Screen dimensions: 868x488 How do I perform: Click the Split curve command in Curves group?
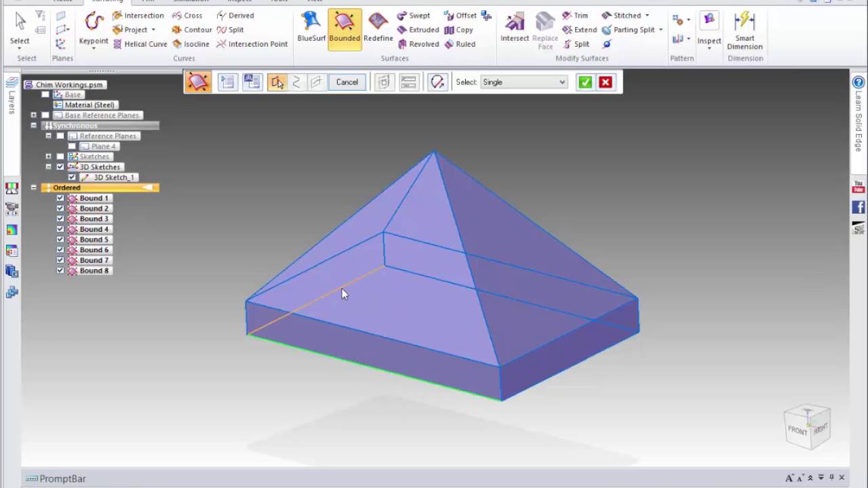[x=230, y=30]
